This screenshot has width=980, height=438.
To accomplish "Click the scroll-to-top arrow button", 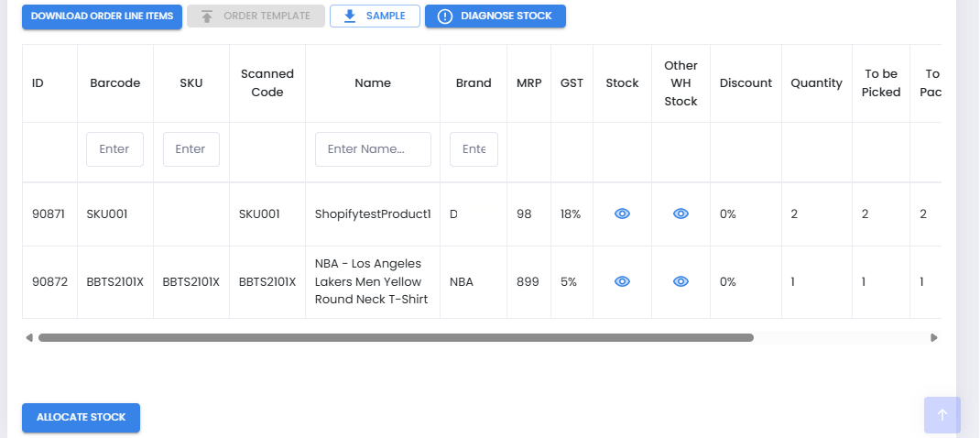I will (942, 415).
